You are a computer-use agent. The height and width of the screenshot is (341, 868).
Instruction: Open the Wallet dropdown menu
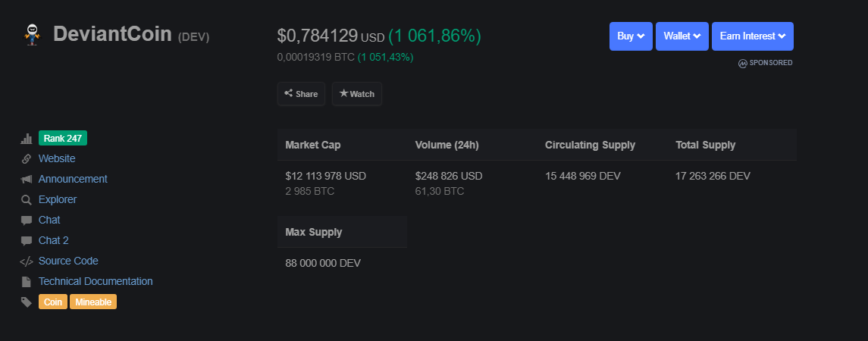(682, 36)
